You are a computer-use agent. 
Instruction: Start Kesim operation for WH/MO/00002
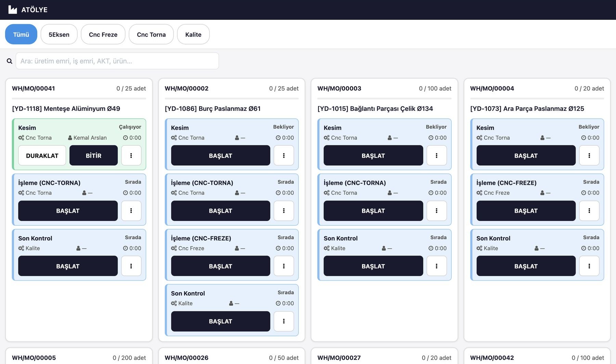pyautogui.click(x=220, y=155)
